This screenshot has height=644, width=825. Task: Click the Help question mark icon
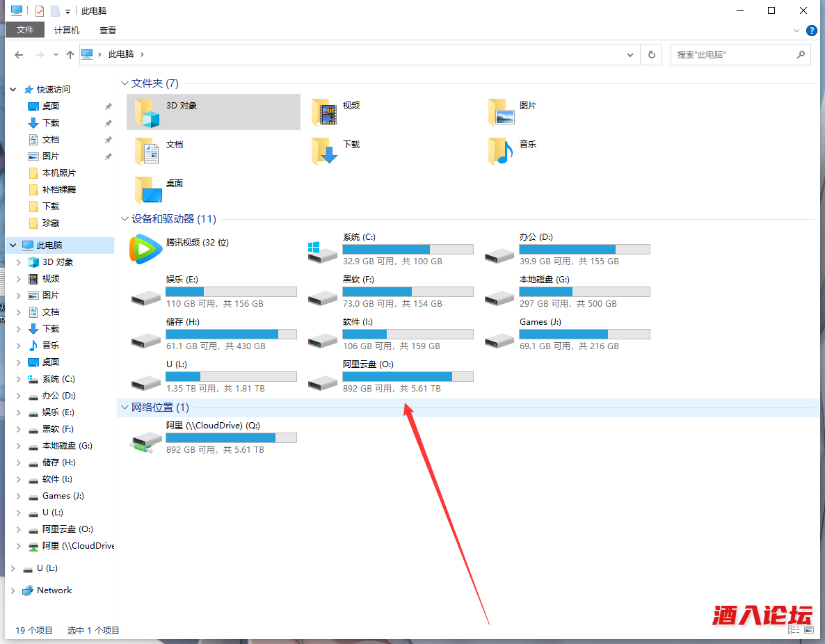[811, 31]
